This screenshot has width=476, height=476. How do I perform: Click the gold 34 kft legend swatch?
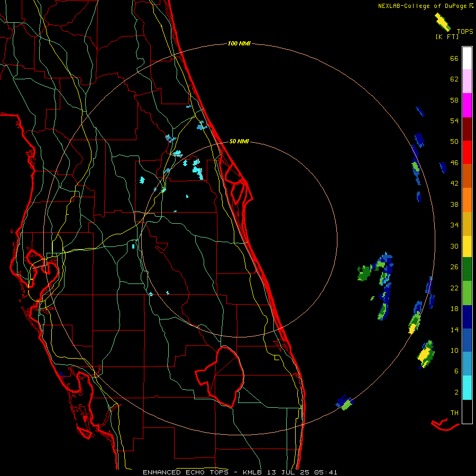click(467, 224)
